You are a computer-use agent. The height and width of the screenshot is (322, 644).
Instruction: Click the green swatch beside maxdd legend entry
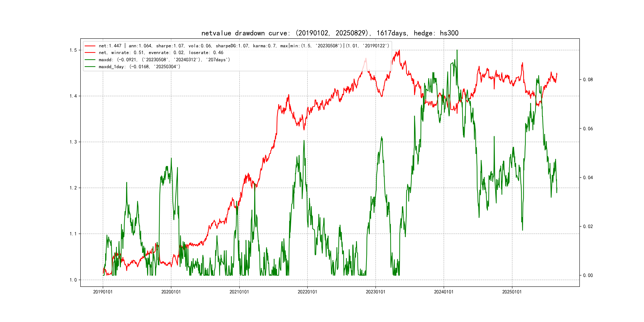[90, 60]
